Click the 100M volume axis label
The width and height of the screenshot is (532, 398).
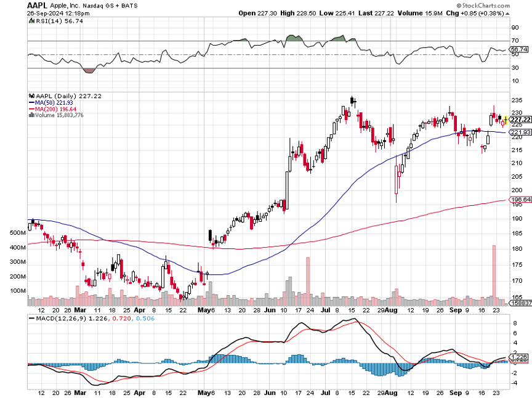point(18,291)
